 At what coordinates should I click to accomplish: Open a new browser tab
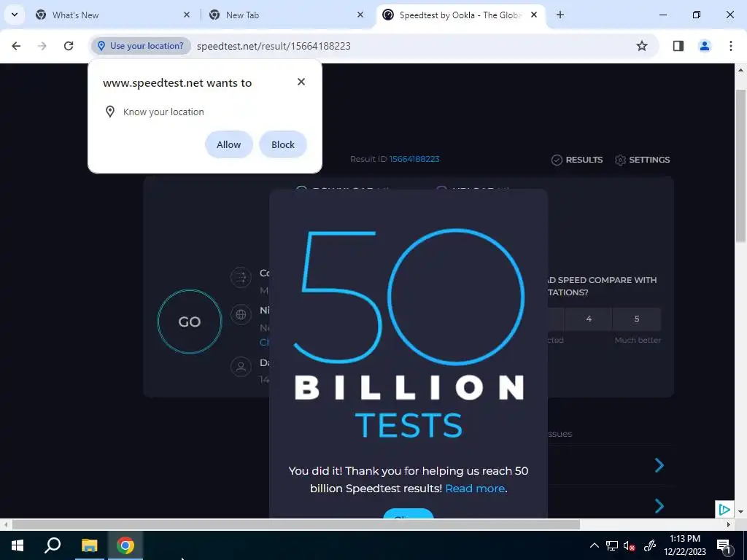[560, 15]
